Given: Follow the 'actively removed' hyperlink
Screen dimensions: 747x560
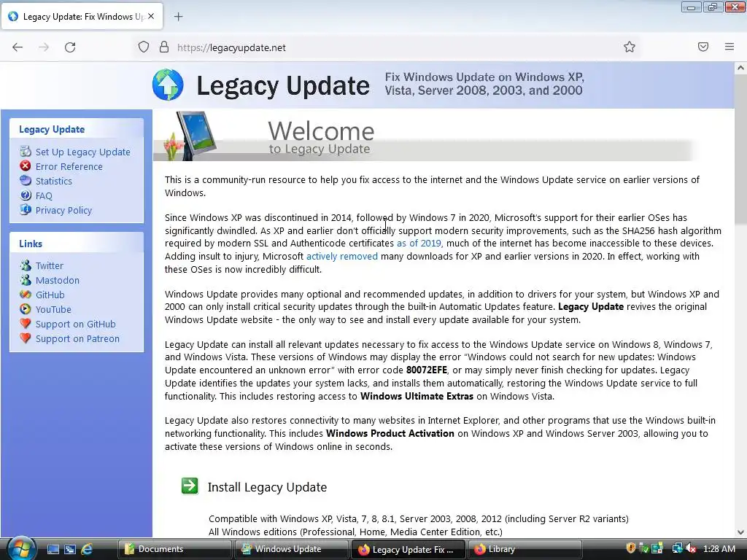Looking at the screenshot, I should click(342, 256).
